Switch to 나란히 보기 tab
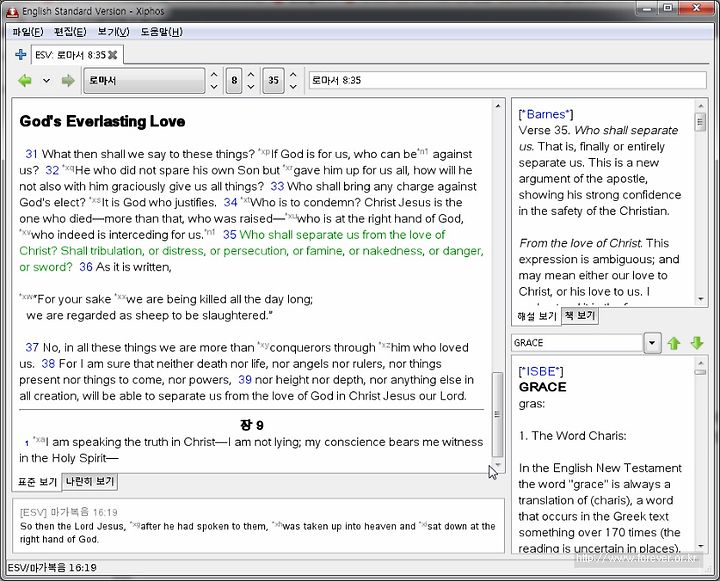720x581 pixels. coord(90,481)
